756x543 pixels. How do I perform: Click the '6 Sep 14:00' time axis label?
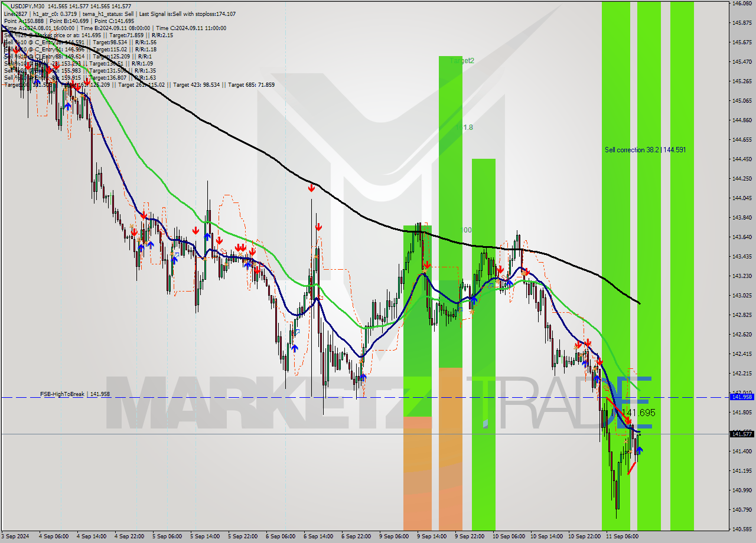(x=318, y=537)
